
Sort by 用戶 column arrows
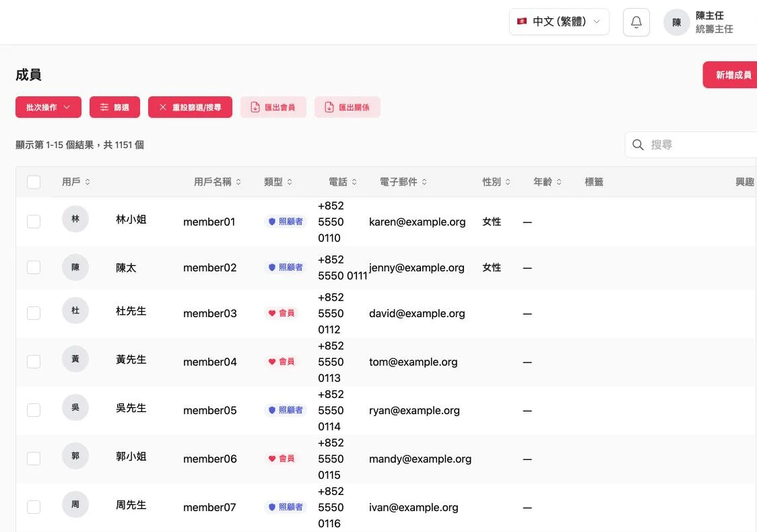[88, 182]
